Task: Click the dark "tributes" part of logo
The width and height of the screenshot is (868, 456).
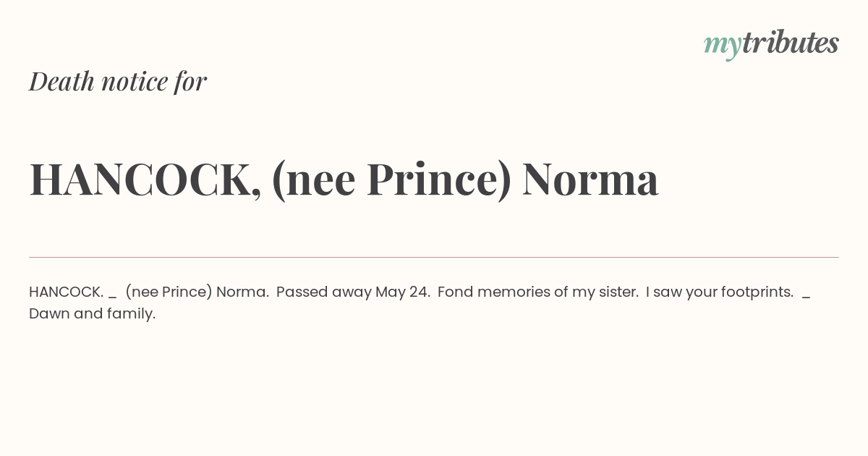Action: (x=790, y=43)
